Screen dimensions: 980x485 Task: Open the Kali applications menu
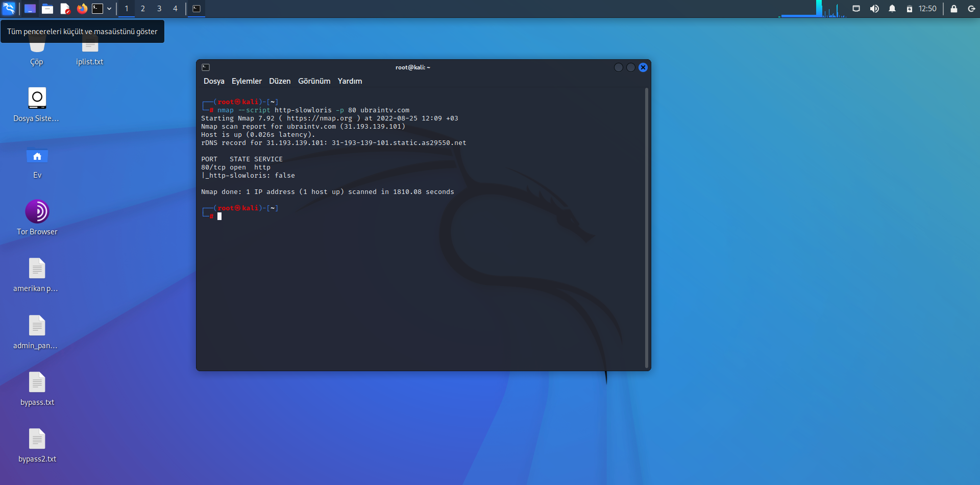point(9,8)
